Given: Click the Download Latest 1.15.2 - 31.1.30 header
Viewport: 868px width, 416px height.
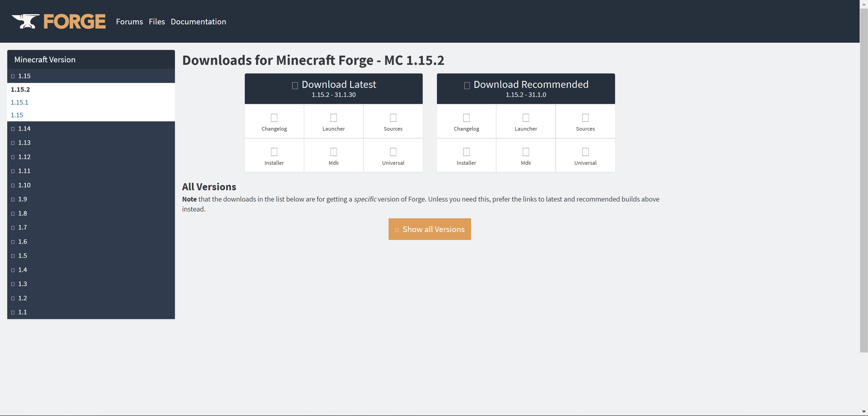Looking at the screenshot, I should tap(334, 89).
